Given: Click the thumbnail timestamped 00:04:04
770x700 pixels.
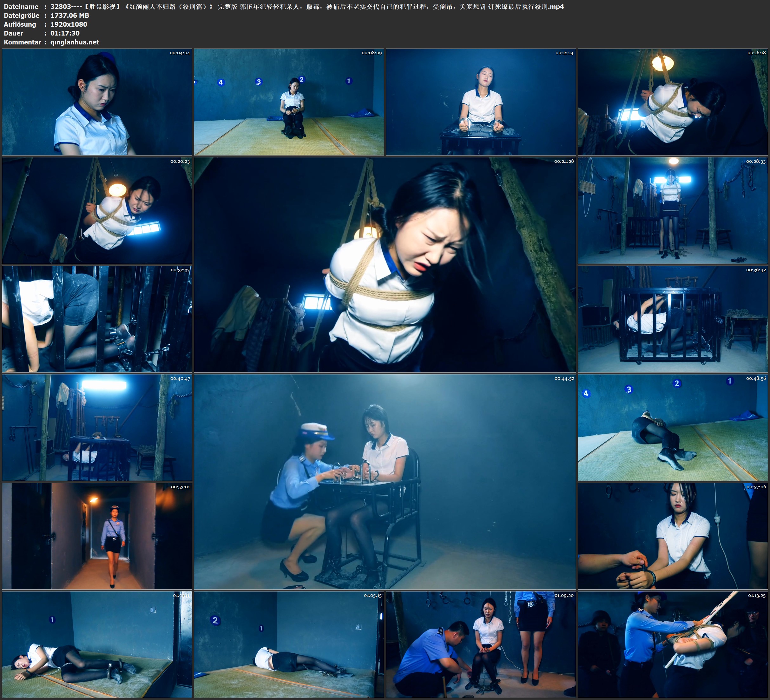Looking at the screenshot, I should tap(97, 102).
